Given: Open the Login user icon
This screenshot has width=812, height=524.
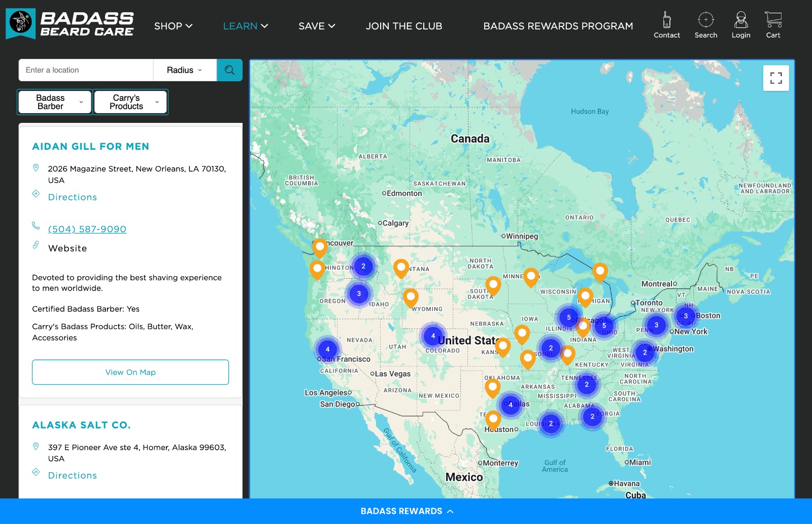Looking at the screenshot, I should click(x=741, y=25).
